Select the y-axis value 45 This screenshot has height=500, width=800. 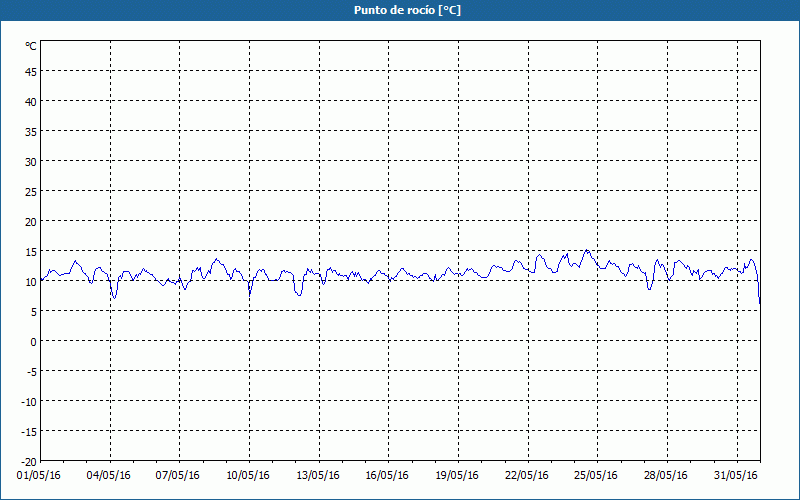pos(31,72)
